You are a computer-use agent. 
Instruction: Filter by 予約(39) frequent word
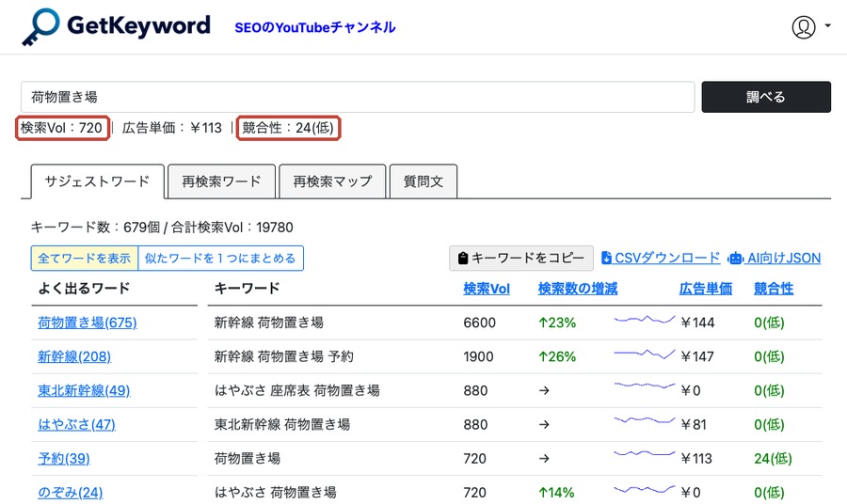[x=64, y=459]
